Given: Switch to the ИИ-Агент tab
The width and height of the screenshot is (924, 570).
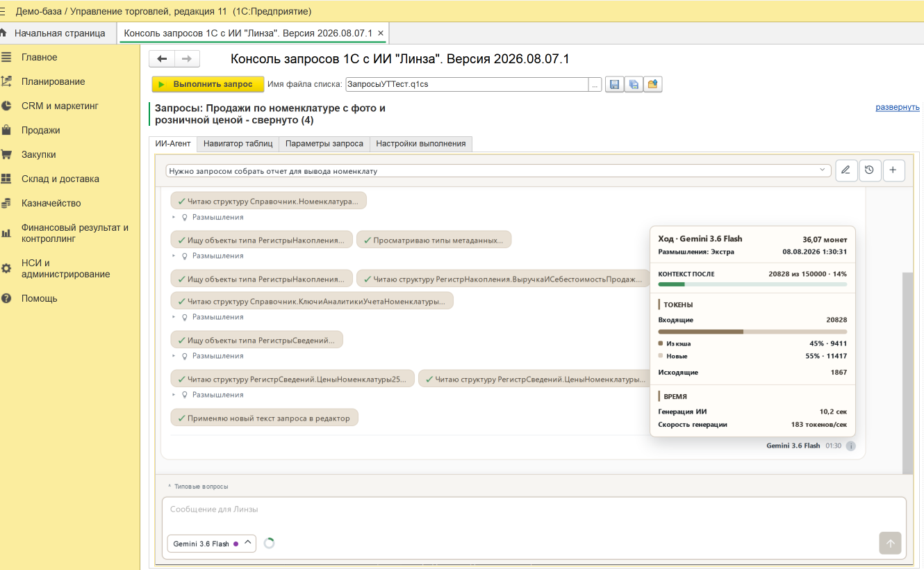Looking at the screenshot, I should coord(173,144).
